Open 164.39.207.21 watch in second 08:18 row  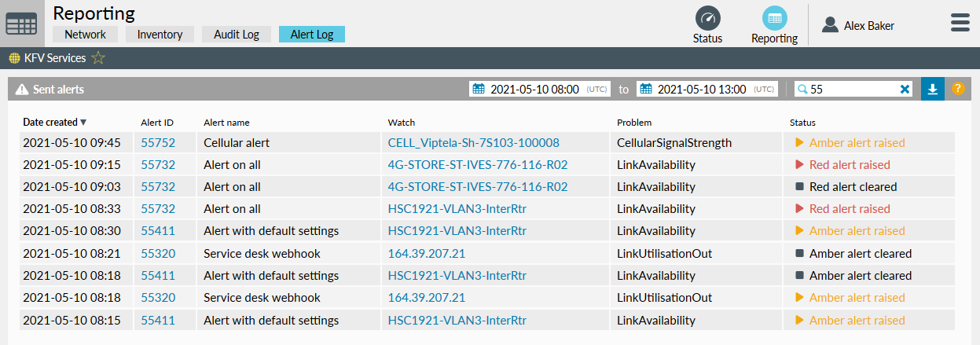coord(427,298)
